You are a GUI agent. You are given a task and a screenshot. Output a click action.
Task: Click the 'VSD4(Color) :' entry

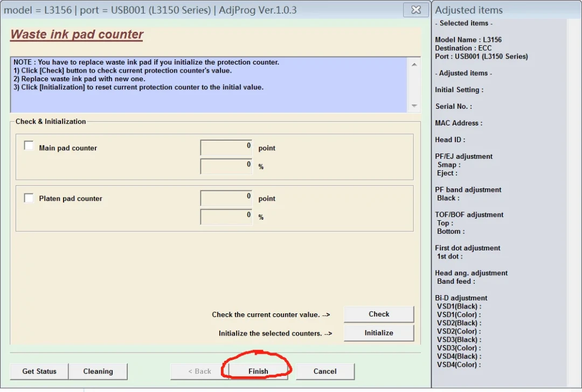[459, 365]
